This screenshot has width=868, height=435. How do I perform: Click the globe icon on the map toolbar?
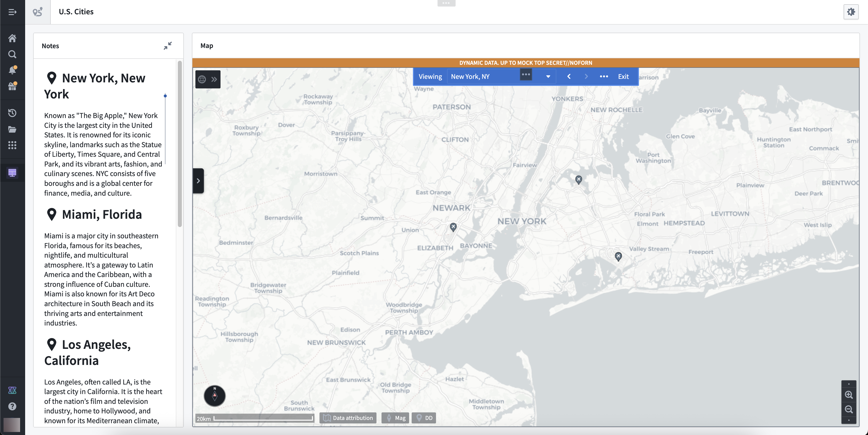pos(202,79)
